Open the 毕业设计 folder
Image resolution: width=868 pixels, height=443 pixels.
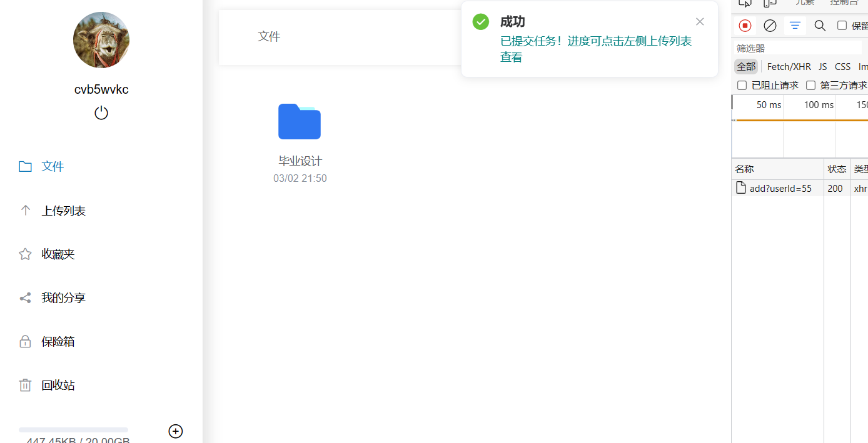click(x=300, y=122)
